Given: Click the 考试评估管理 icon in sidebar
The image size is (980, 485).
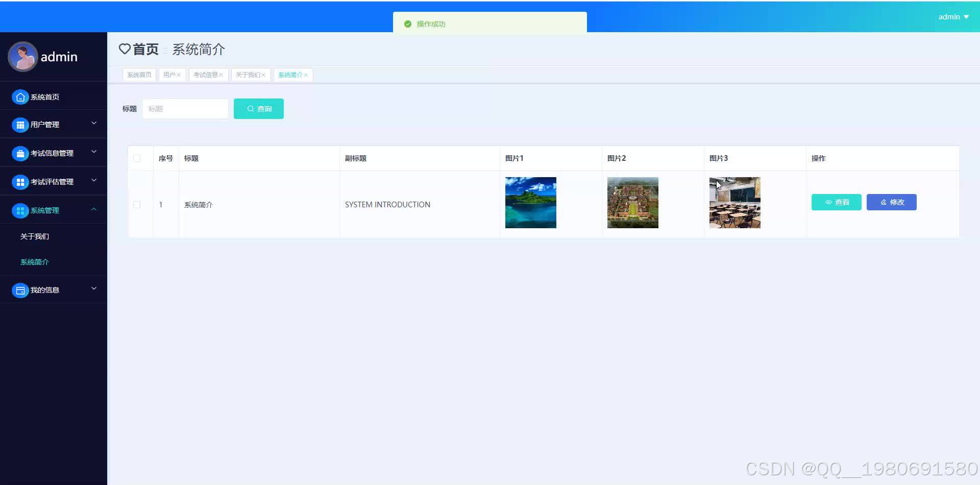Looking at the screenshot, I should tap(20, 182).
